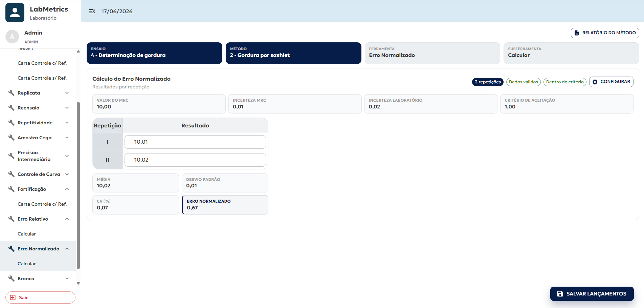Expand the Amostra Cega chevron

(67, 138)
